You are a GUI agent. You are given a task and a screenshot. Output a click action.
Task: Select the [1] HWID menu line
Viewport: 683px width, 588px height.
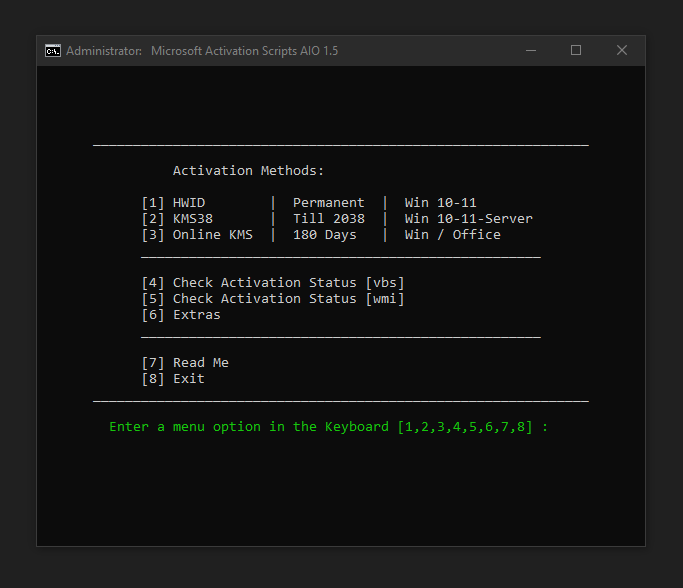click(x=309, y=203)
